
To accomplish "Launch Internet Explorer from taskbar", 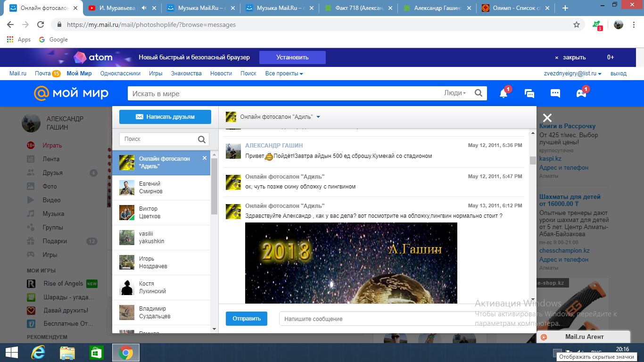I will [38, 353].
